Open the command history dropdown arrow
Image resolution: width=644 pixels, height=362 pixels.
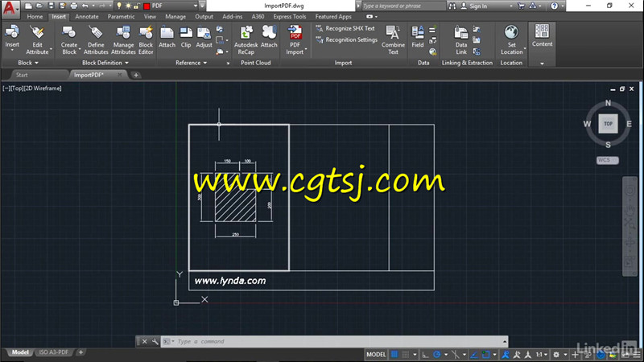(505, 341)
